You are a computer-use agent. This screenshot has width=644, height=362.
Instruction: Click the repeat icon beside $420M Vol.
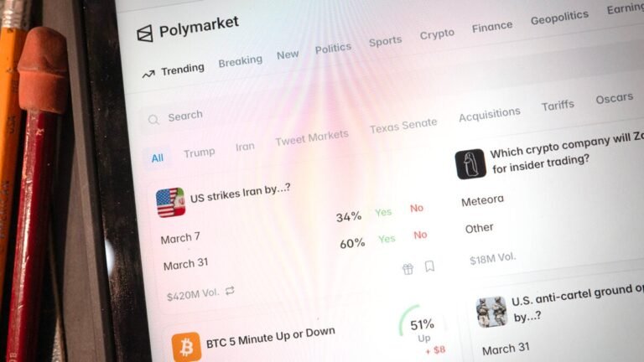pos(230,291)
